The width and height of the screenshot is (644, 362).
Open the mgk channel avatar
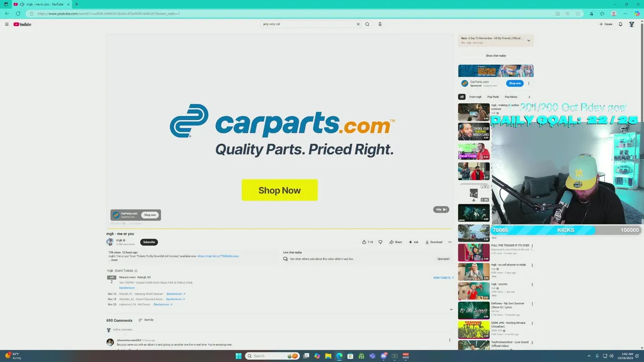(x=110, y=242)
